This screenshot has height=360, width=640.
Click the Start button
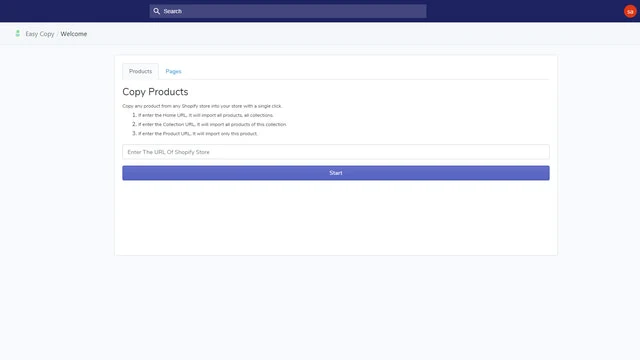336,173
